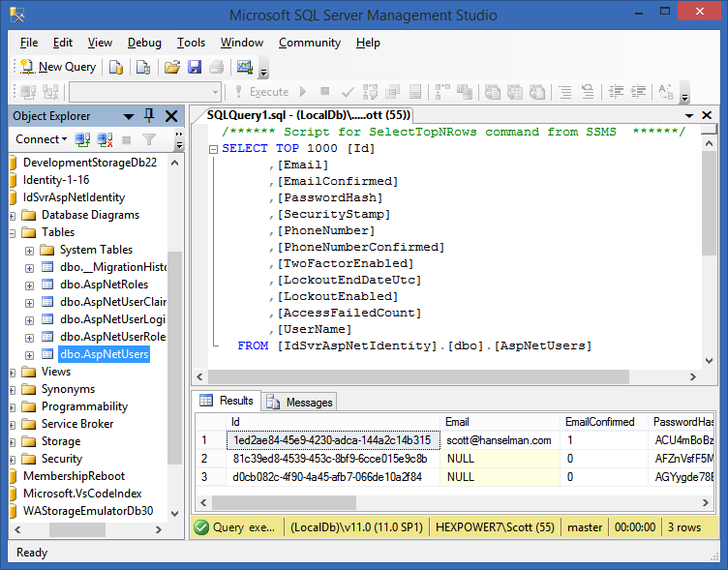Click the query editor vertical scrollbar thumb
This screenshot has width=728, height=570.
click(709, 203)
